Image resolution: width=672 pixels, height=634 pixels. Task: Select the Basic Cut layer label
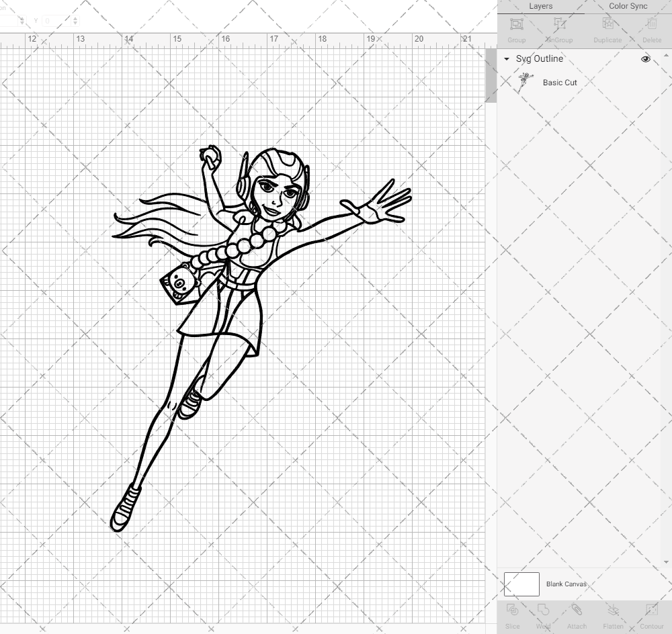point(560,83)
